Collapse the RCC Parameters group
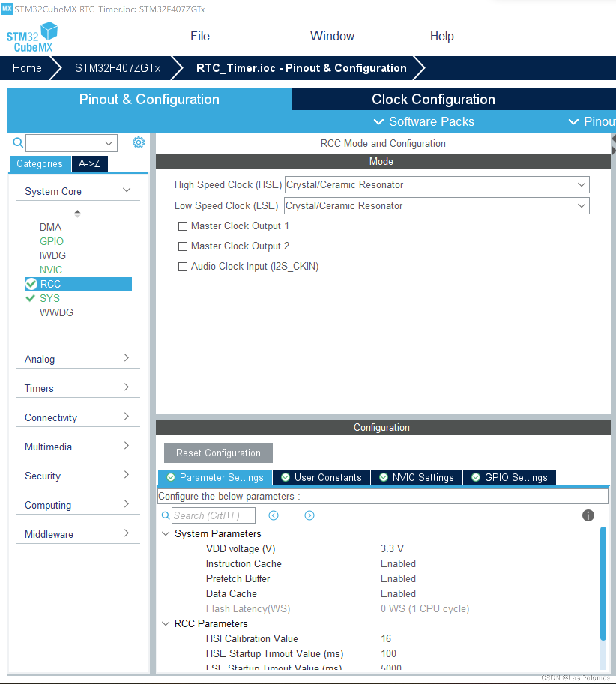The image size is (616, 684). 166,624
